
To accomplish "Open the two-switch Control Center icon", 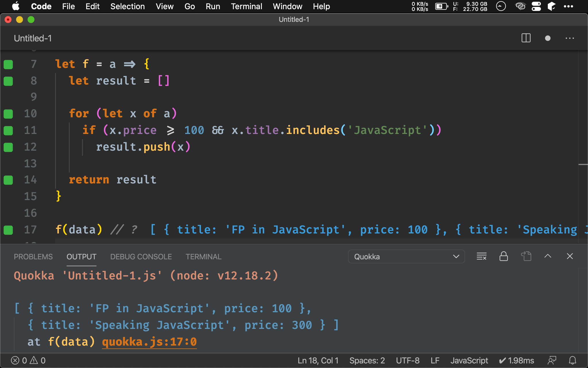I will [x=536, y=6].
